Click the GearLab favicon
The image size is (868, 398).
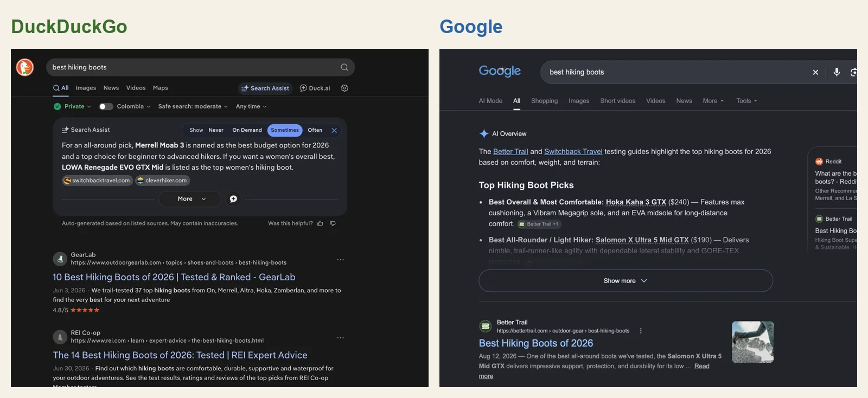tap(60, 259)
